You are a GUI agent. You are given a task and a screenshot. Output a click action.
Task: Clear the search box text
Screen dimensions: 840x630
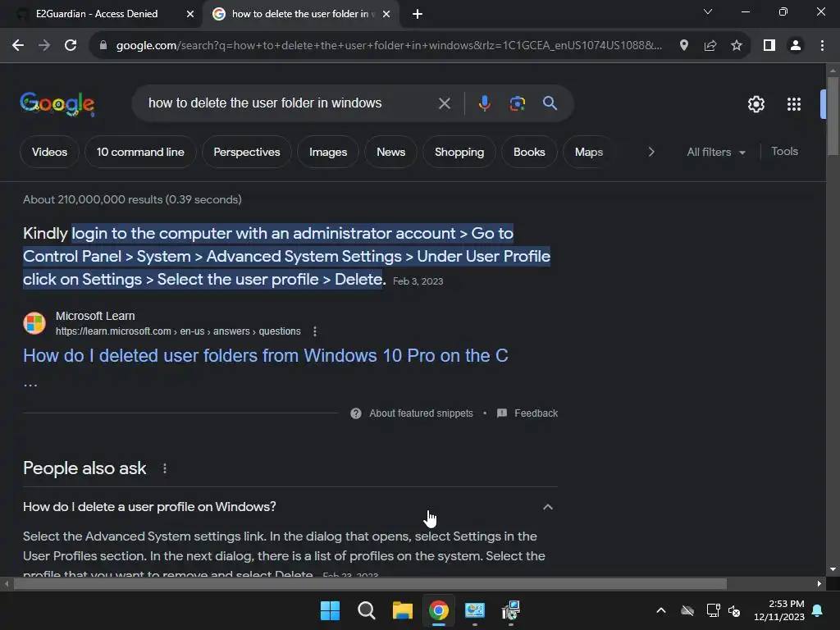pos(444,103)
